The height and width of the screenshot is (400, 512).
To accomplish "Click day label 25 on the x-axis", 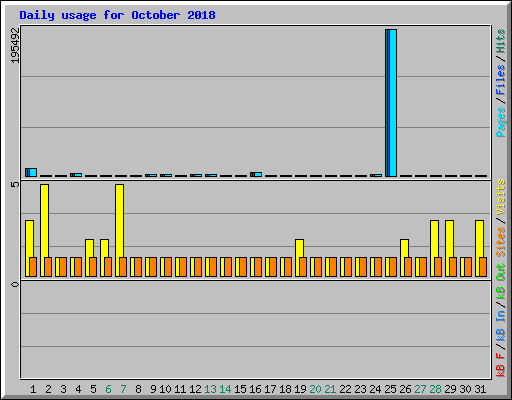I will 390,389.
